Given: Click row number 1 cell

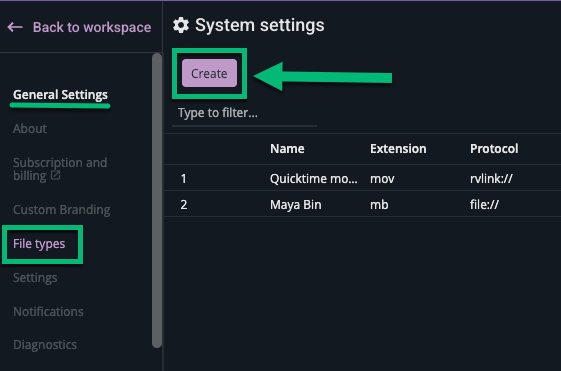Looking at the screenshot, I should (x=184, y=178).
